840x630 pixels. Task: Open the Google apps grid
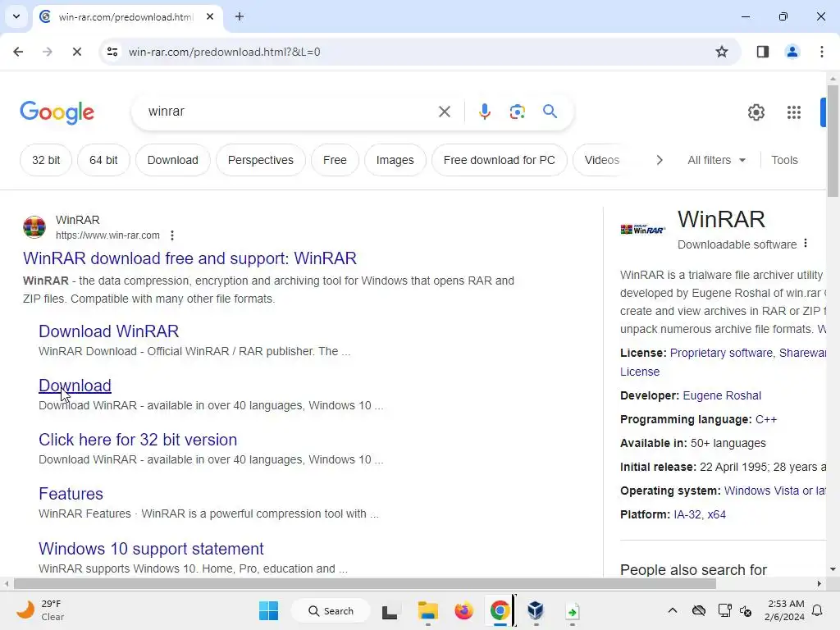pyautogui.click(x=793, y=112)
